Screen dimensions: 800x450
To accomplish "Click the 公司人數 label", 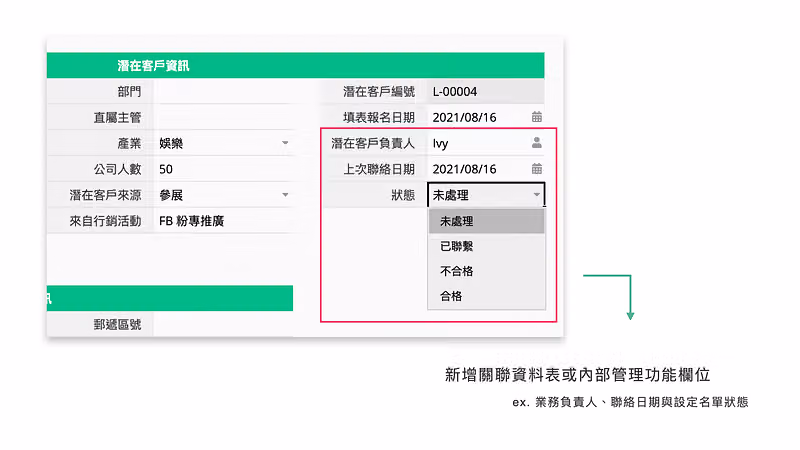I will click(117, 169).
